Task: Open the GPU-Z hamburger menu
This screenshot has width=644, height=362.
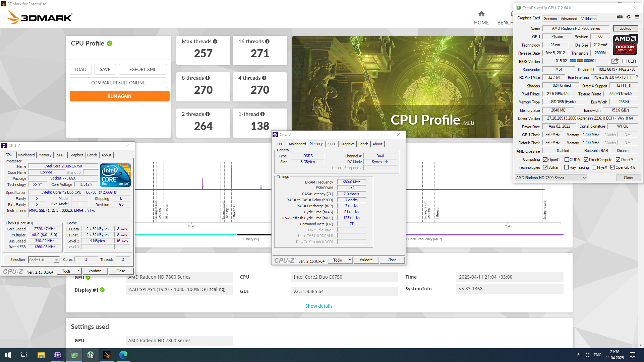Action: coord(637,17)
